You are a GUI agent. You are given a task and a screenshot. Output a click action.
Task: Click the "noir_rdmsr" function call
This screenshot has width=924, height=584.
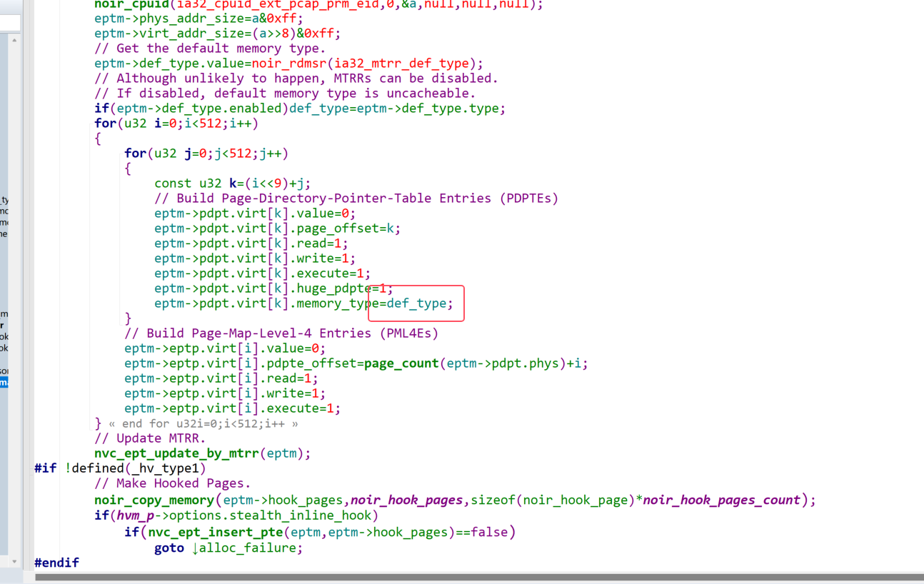pos(289,64)
